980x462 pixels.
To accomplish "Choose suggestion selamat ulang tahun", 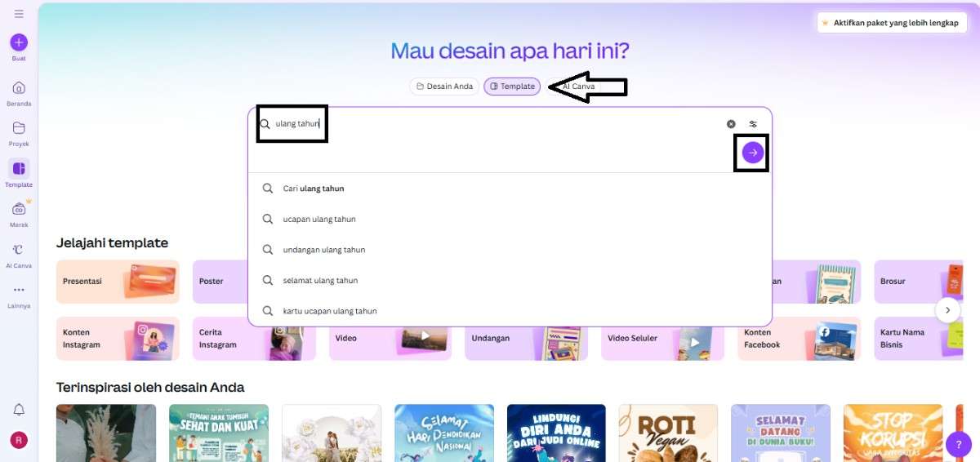I will point(510,280).
